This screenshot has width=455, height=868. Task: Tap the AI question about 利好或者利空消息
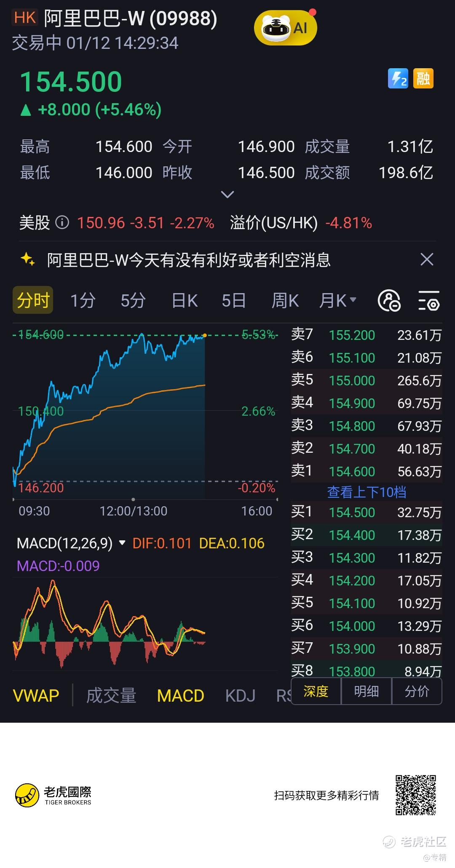pyautogui.click(x=189, y=260)
